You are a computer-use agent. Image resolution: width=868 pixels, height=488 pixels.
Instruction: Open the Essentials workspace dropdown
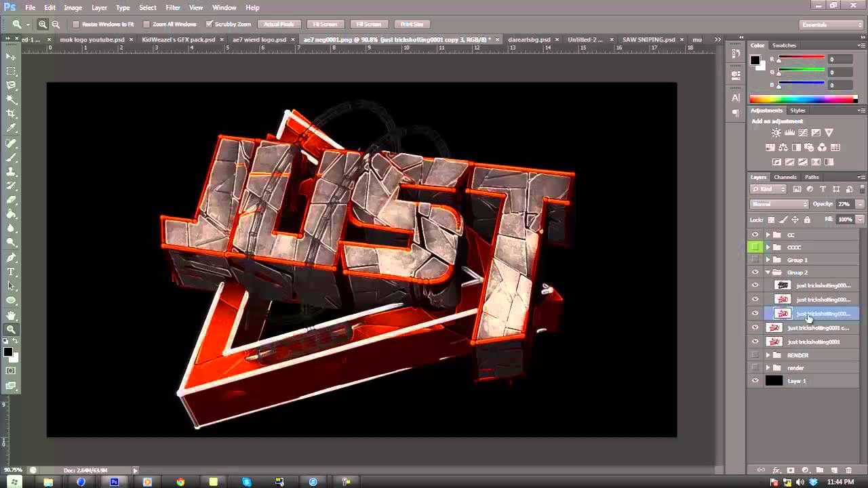pos(831,24)
